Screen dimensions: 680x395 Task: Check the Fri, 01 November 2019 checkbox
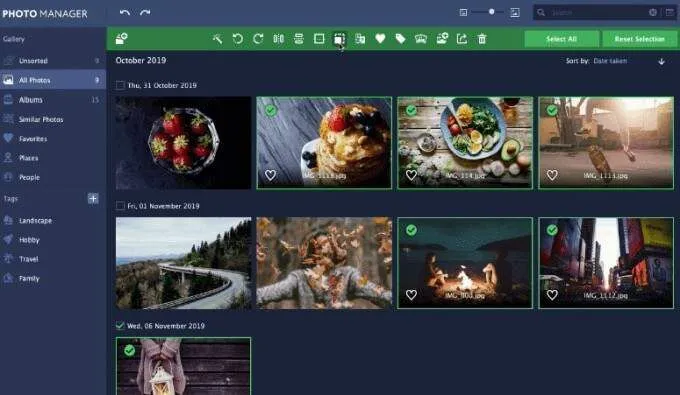(x=120, y=206)
